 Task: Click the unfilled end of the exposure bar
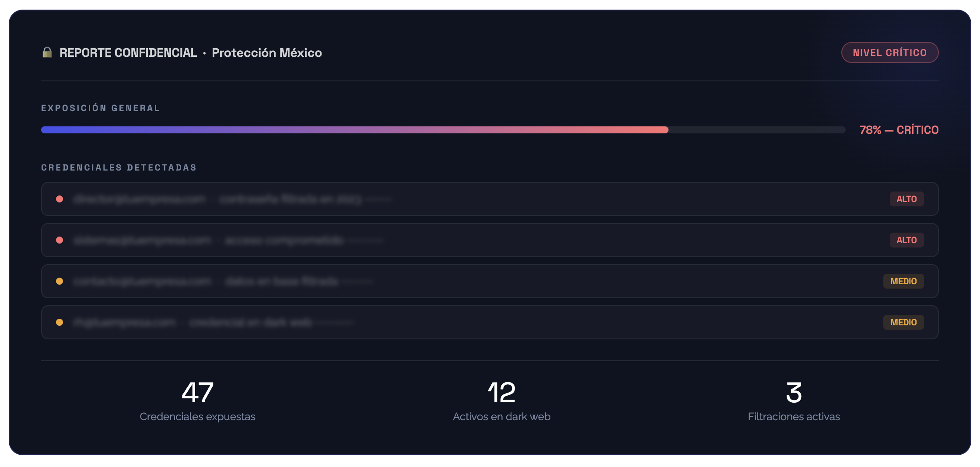[757, 130]
